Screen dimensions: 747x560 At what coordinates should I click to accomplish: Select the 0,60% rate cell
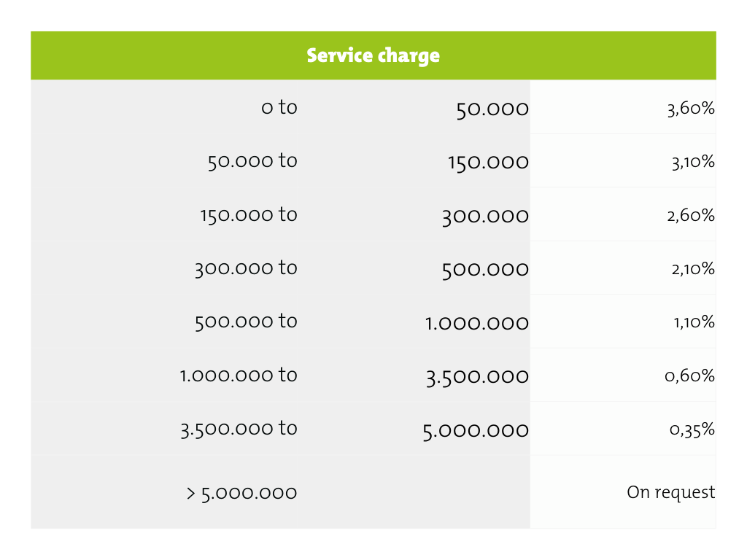coord(692,376)
